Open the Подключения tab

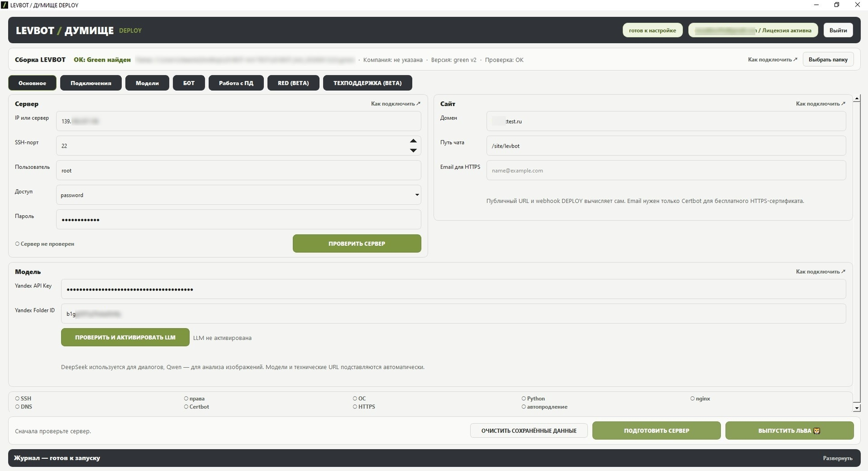click(x=91, y=83)
